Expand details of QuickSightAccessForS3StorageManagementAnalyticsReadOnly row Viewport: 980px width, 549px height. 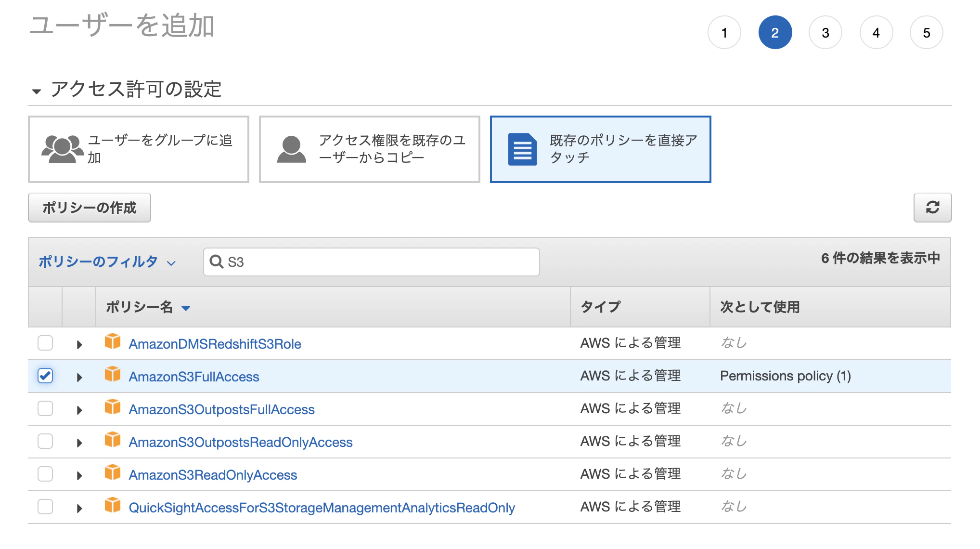click(79, 509)
